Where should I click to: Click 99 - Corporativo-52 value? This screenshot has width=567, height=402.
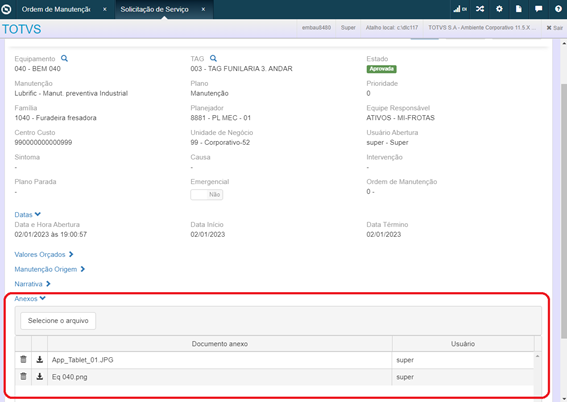pos(220,142)
